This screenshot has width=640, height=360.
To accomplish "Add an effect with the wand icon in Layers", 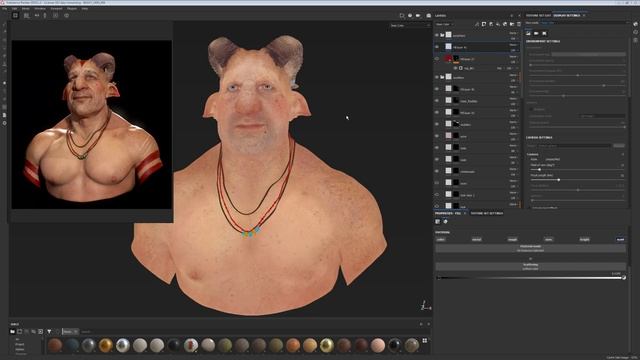I will click(x=477, y=24).
